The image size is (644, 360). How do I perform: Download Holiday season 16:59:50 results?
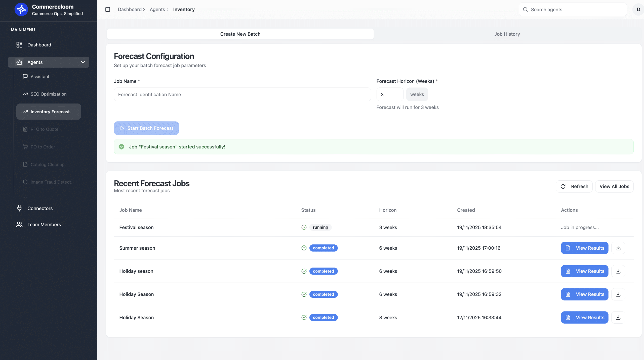click(x=618, y=271)
